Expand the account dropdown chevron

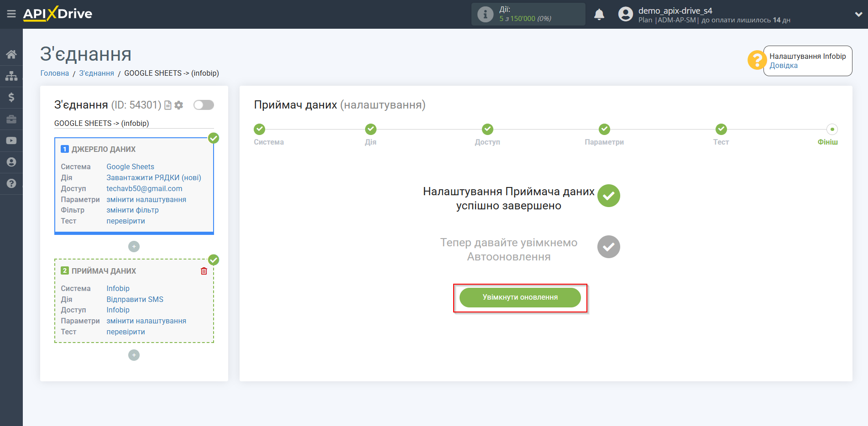tap(858, 14)
